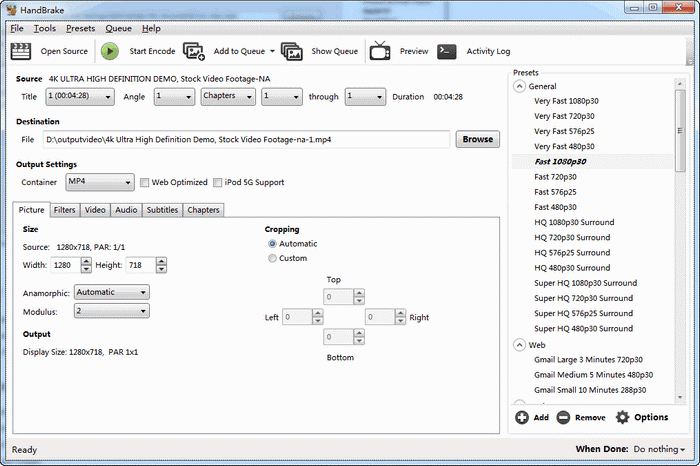Image resolution: width=700 pixels, height=466 pixels.
Task: Select the Gmail Large 3 Minutes 720p30 preset
Action: (x=588, y=360)
